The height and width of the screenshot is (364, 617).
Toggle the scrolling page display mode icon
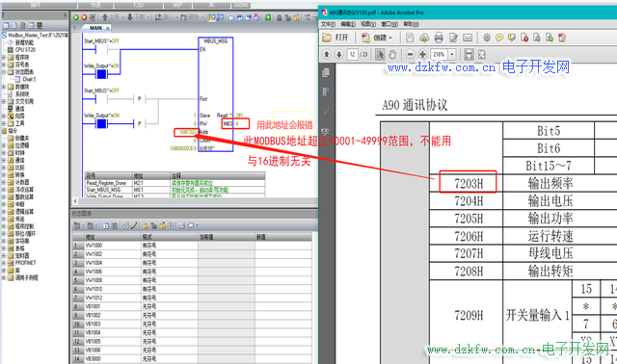(x=469, y=54)
